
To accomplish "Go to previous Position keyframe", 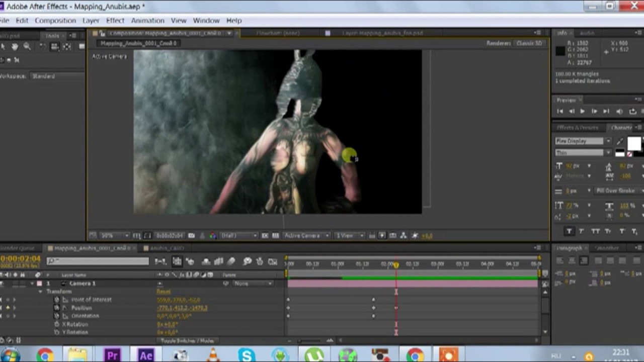I will click(2, 308).
